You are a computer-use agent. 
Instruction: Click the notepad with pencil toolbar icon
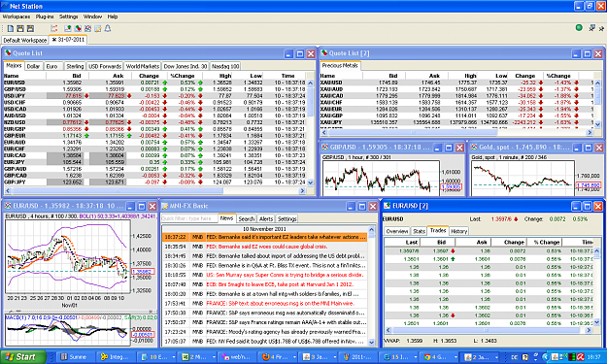(x=98, y=28)
